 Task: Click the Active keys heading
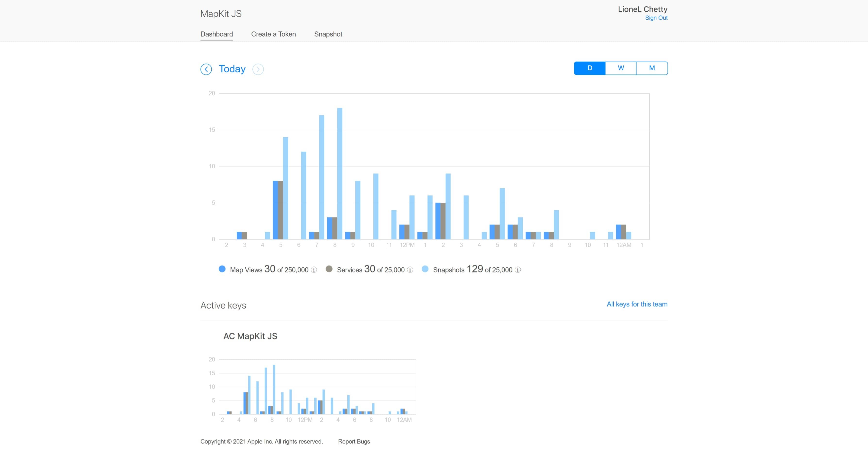click(223, 305)
